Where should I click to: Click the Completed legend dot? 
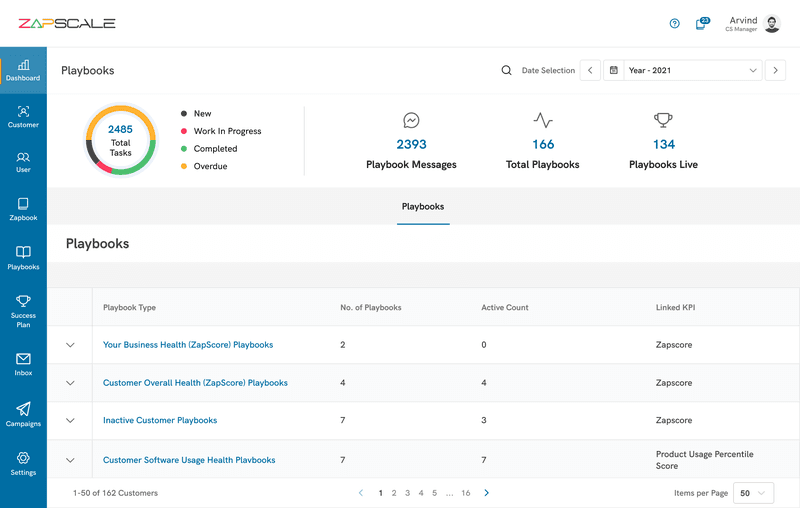tap(184, 148)
